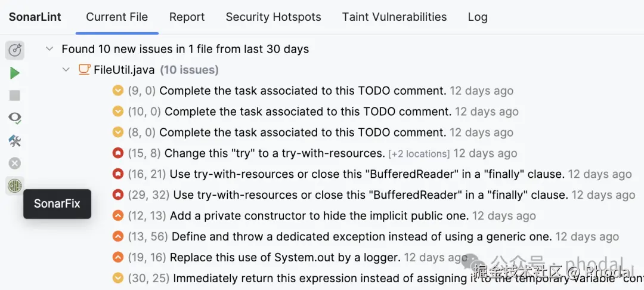The width and height of the screenshot is (644, 290).
Task: Toggle automatic analysis eye icon
Action: pyautogui.click(x=15, y=118)
